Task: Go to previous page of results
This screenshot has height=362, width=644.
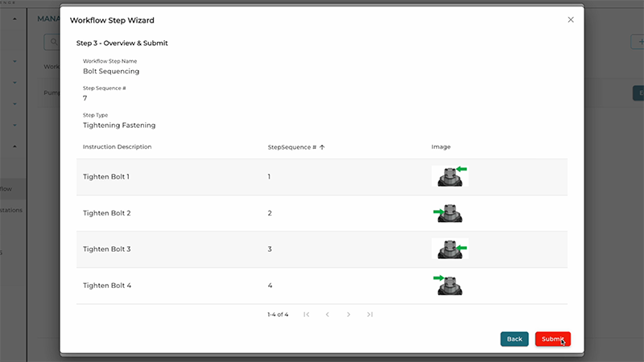Action: click(x=328, y=315)
